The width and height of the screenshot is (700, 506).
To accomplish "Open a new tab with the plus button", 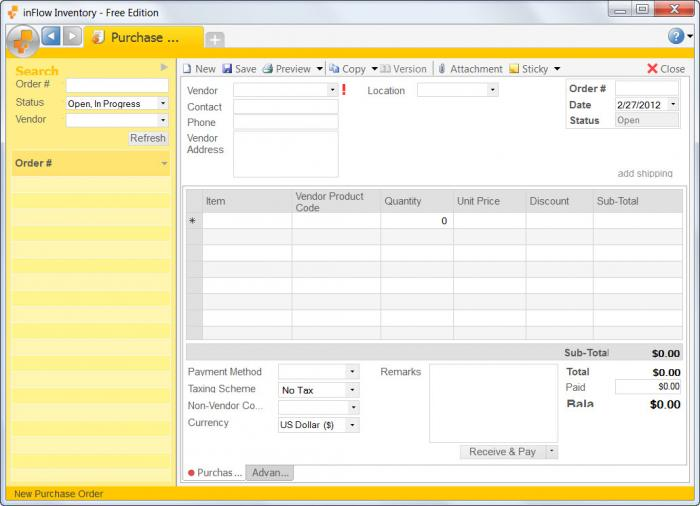I will click(215, 40).
